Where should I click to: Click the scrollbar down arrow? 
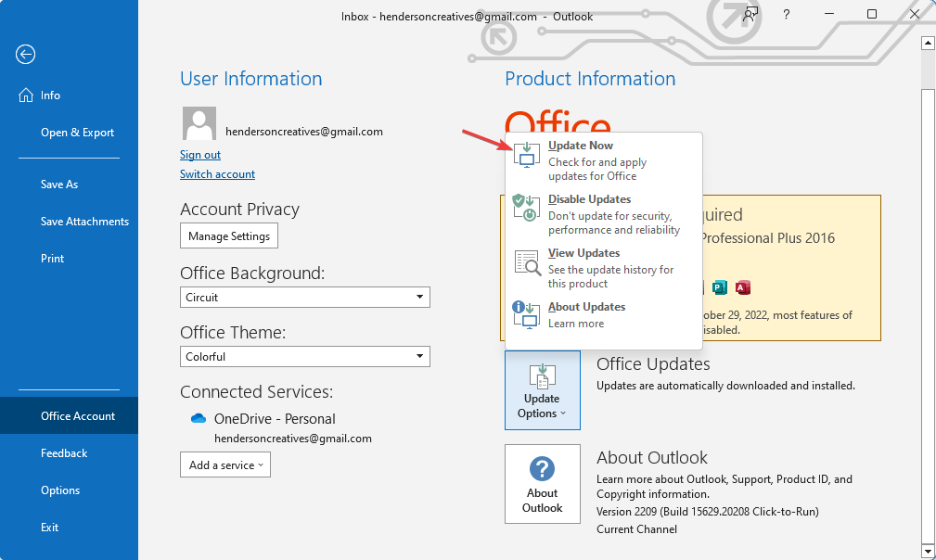tap(928, 551)
